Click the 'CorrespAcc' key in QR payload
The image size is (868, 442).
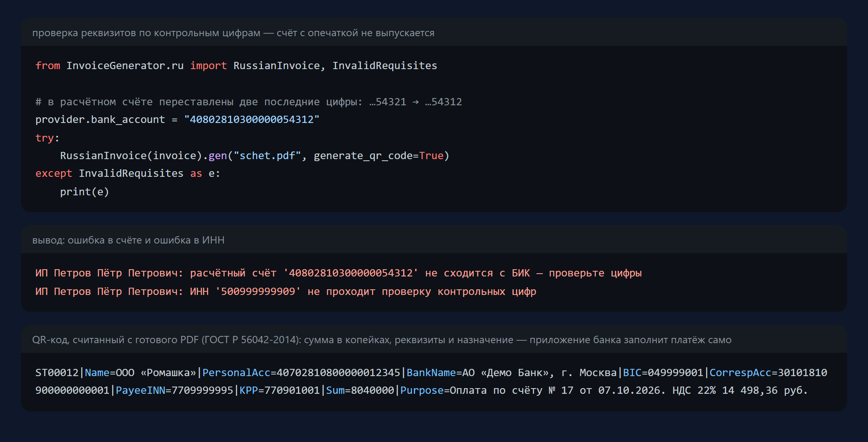pyautogui.click(x=741, y=372)
